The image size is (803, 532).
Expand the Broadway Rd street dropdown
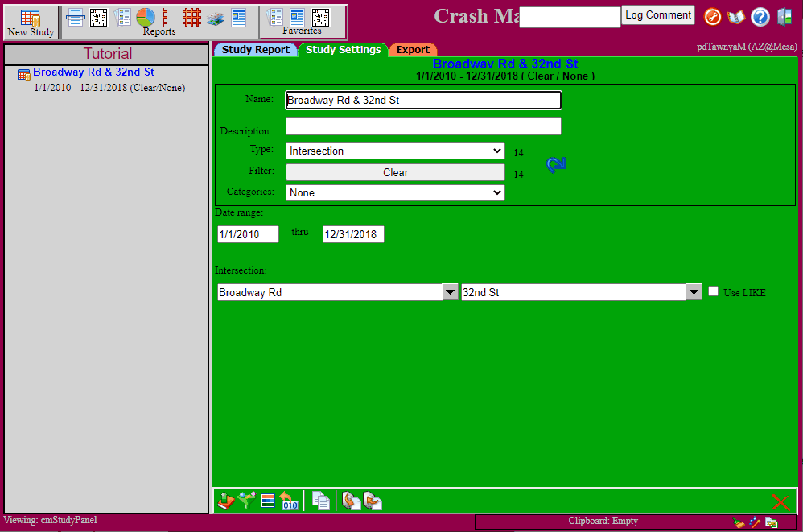click(451, 293)
